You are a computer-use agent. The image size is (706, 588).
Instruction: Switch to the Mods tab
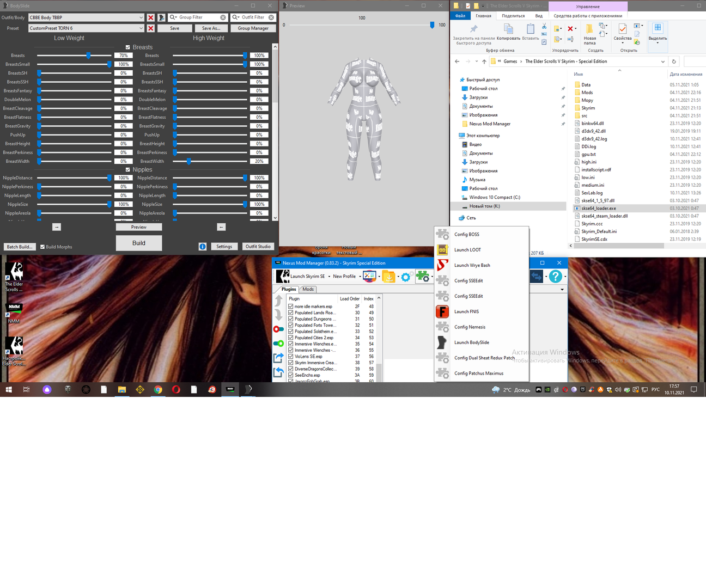click(308, 289)
